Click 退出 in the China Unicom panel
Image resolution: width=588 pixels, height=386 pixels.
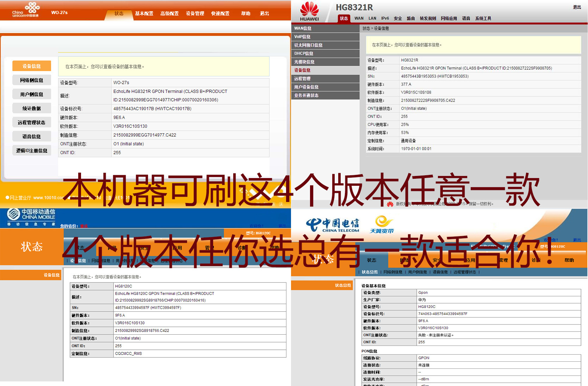pos(265,13)
